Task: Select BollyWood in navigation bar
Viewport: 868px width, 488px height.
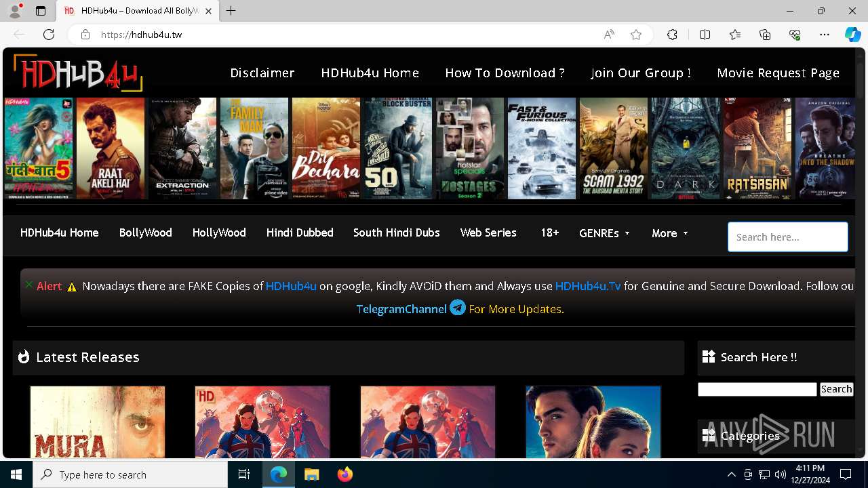Action: [x=146, y=232]
